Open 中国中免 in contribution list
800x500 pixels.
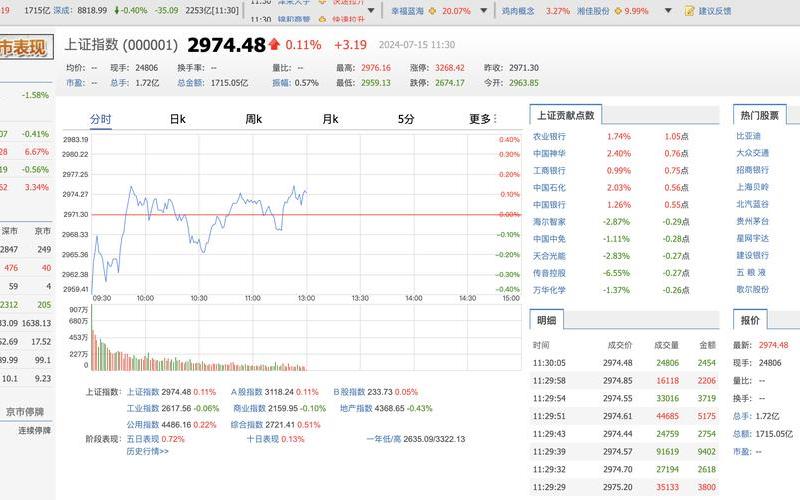[x=549, y=238]
